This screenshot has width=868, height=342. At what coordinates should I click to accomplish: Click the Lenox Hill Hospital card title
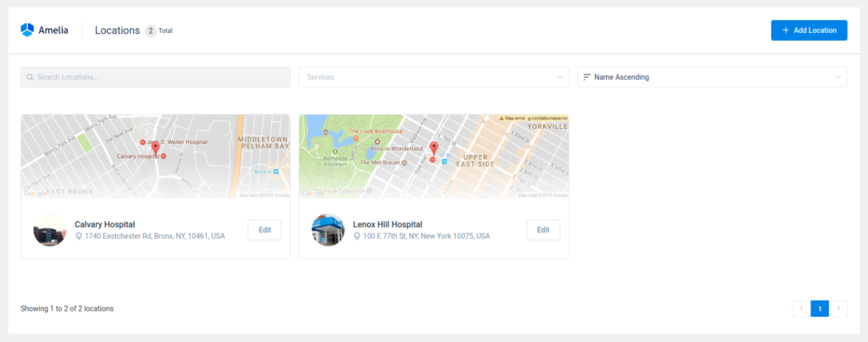pyautogui.click(x=387, y=224)
